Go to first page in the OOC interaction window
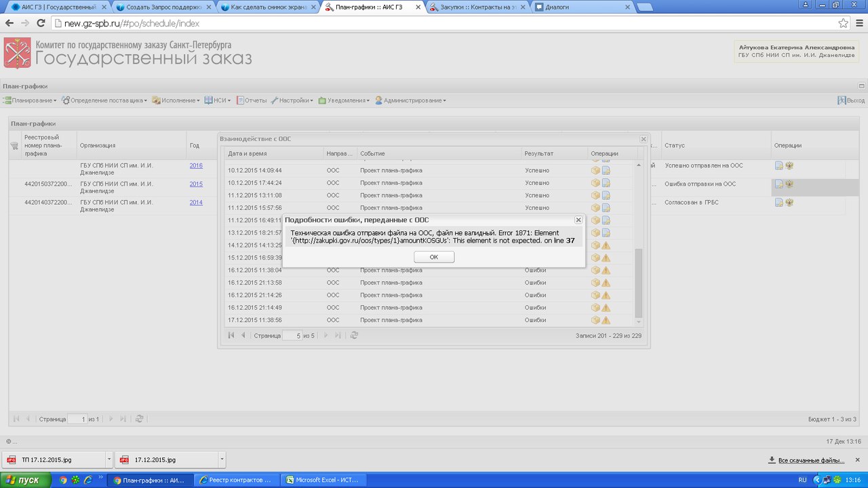868x488 pixels. 231,335
